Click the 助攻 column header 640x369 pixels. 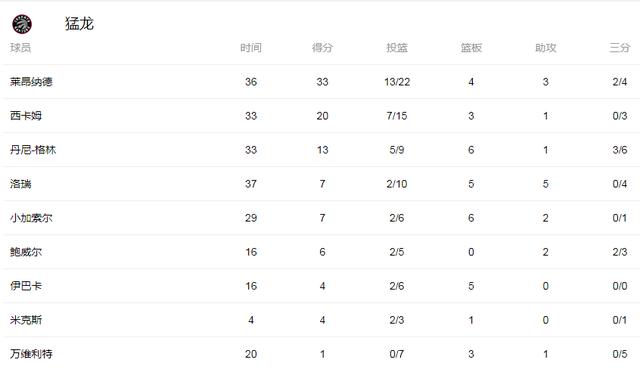click(545, 48)
